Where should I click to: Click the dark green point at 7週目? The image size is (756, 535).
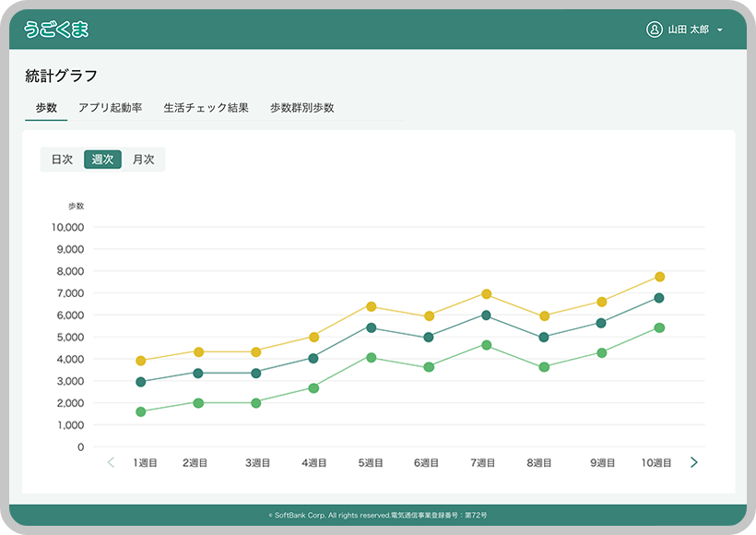(486, 315)
